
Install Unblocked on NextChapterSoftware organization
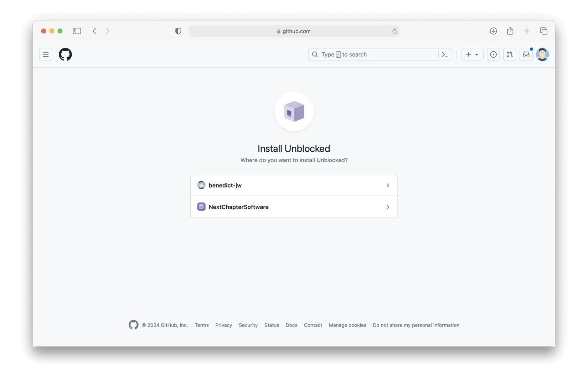pyautogui.click(x=294, y=207)
